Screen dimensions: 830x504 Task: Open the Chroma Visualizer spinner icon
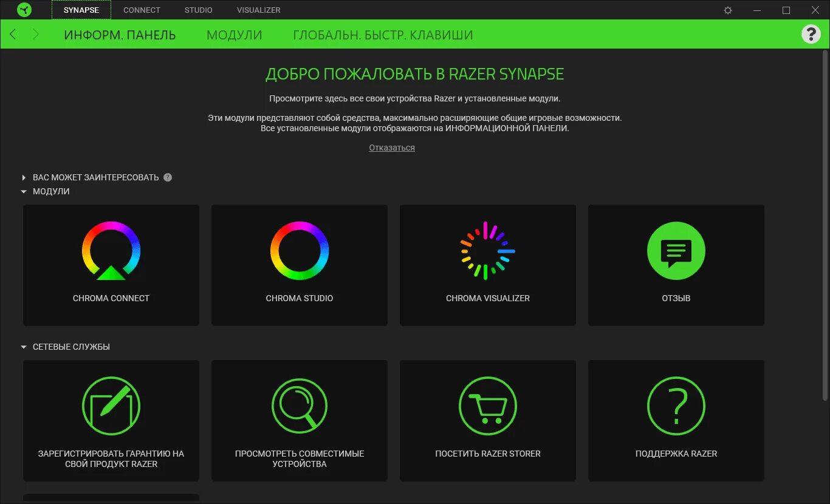487,251
